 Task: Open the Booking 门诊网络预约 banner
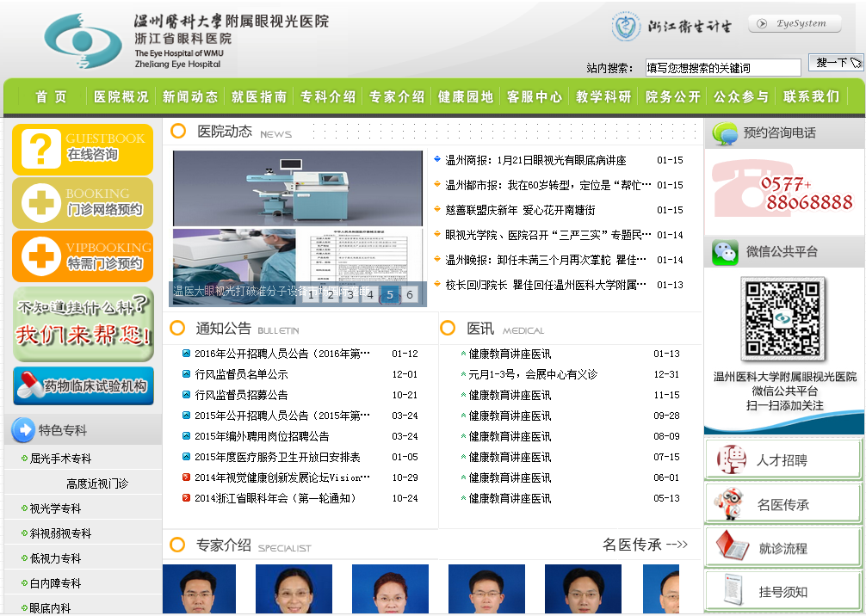83,203
